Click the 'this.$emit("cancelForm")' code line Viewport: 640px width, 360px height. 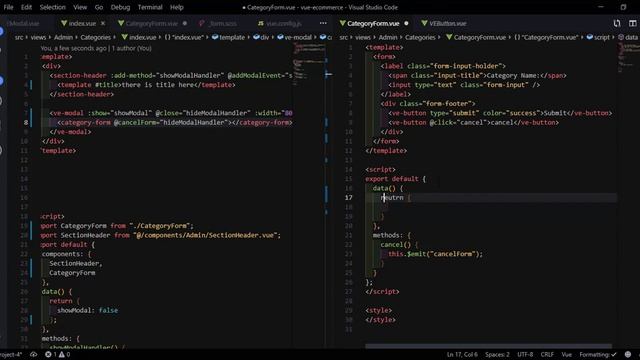[435, 254]
